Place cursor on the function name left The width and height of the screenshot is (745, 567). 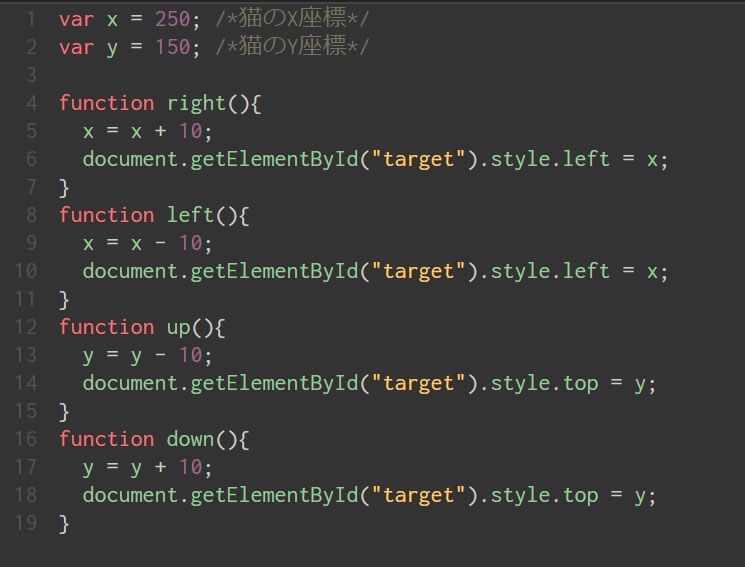coord(190,215)
